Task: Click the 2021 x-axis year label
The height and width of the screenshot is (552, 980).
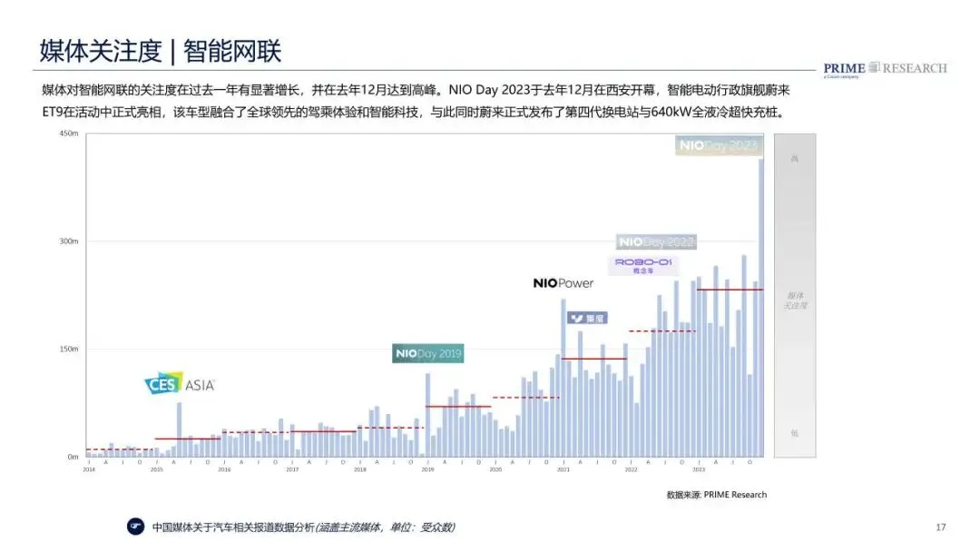Action: pyautogui.click(x=563, y=469)
